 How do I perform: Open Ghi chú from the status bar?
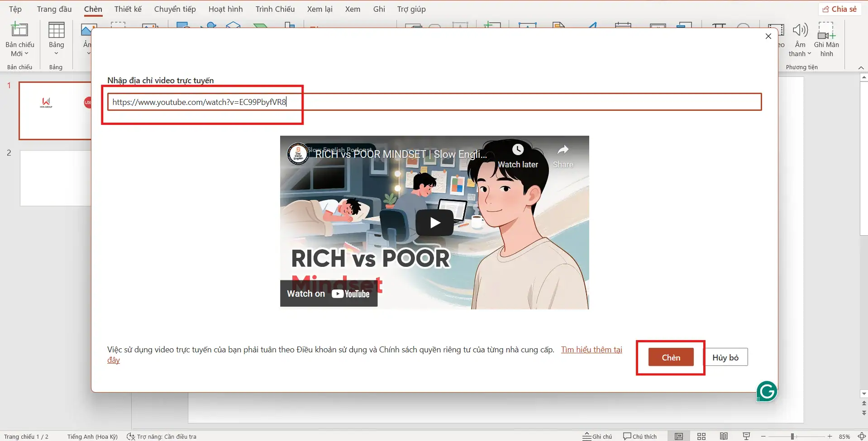pos(597,436)
